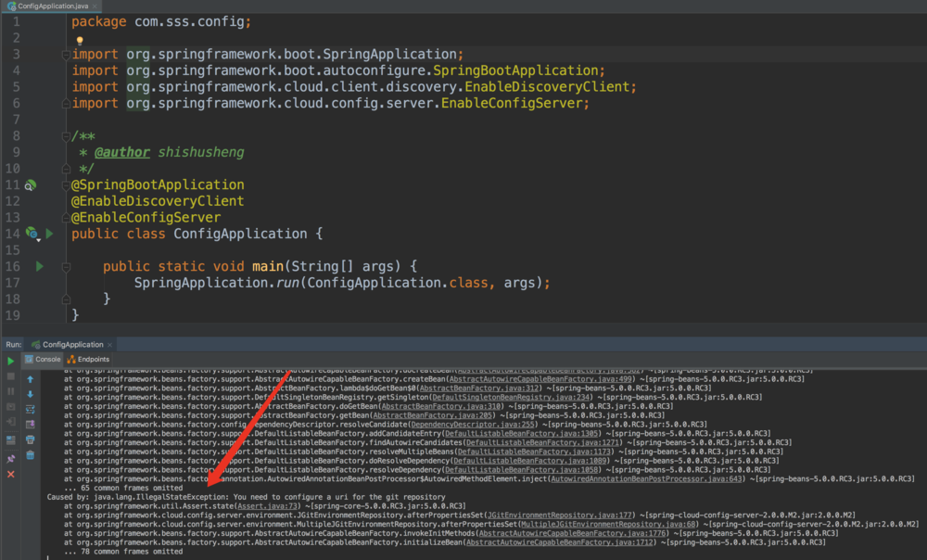Select the ConfigApplication run tab

(x=72, y=344)
